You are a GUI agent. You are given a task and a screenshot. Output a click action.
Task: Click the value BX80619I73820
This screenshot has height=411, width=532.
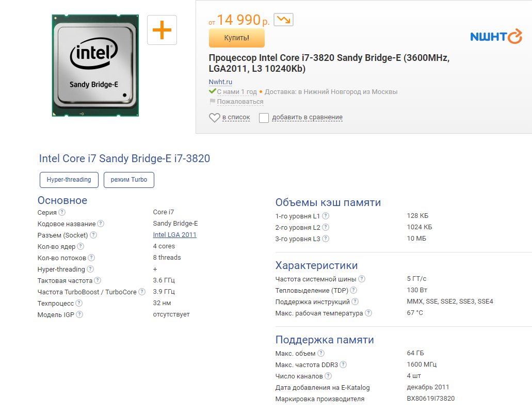pyautogui.click(x=431, y=399)
